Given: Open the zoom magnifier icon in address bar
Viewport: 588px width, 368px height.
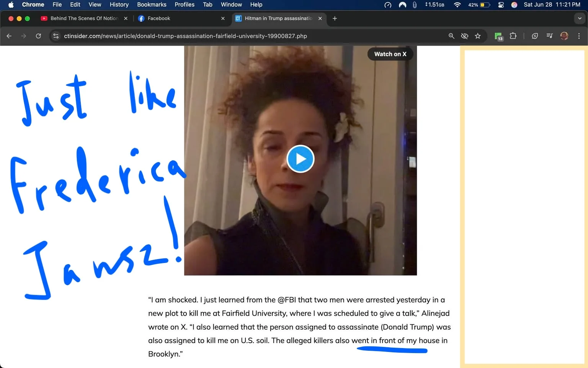Looking at the screenshot, I should click(x=451, y=36).
